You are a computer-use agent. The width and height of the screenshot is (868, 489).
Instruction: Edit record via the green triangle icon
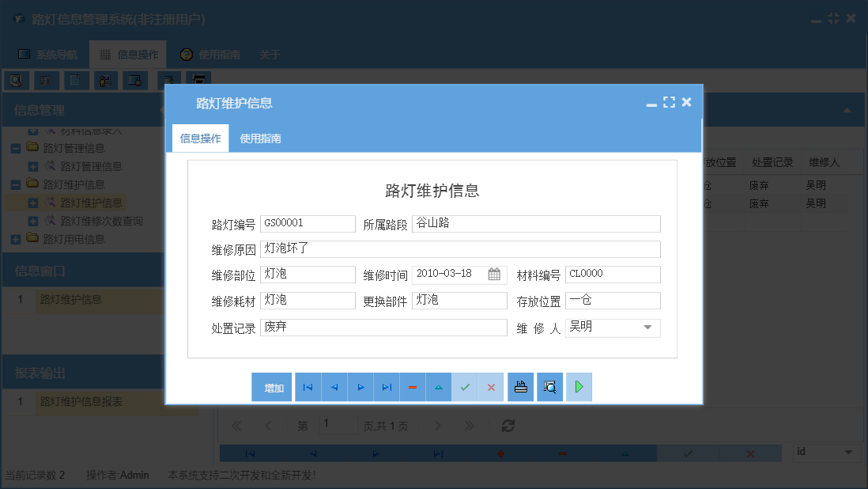tap(438, 387)
